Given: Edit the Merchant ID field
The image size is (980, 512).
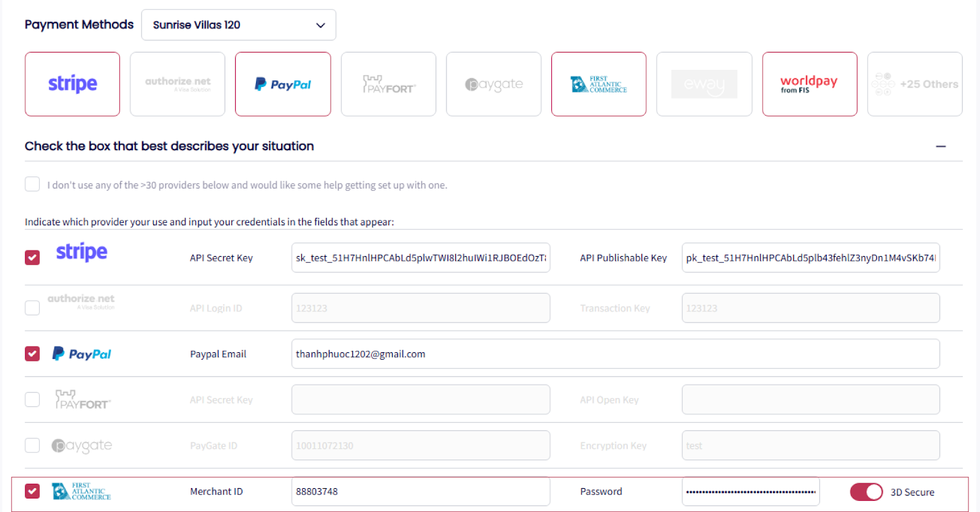Looking at the screenshot, I should pyautogui.click(x=421, y=492).
